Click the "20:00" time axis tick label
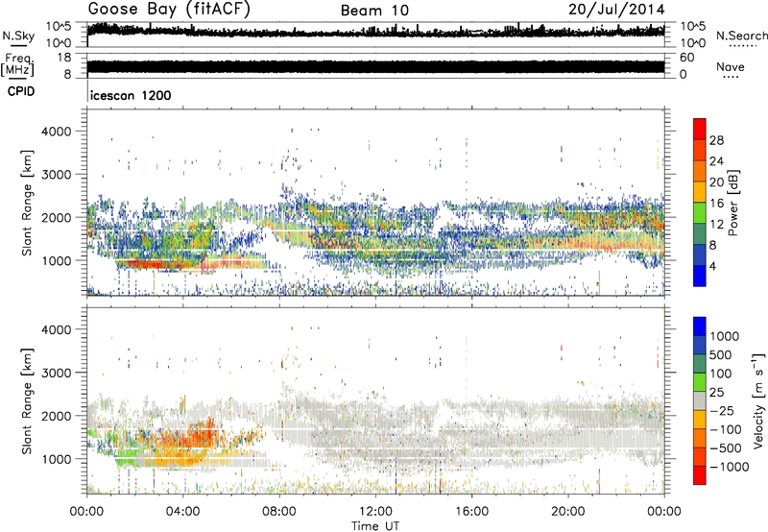 click(x=567, y=512)
